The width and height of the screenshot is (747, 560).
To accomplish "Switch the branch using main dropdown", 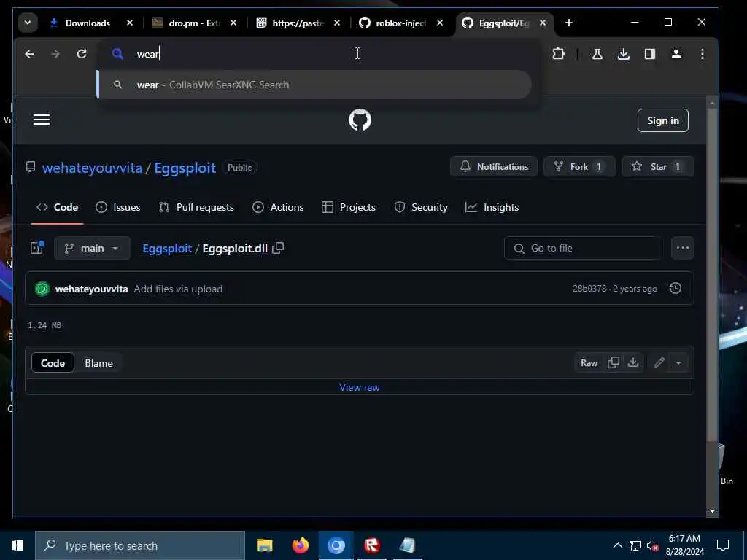I will coord(92,248).
